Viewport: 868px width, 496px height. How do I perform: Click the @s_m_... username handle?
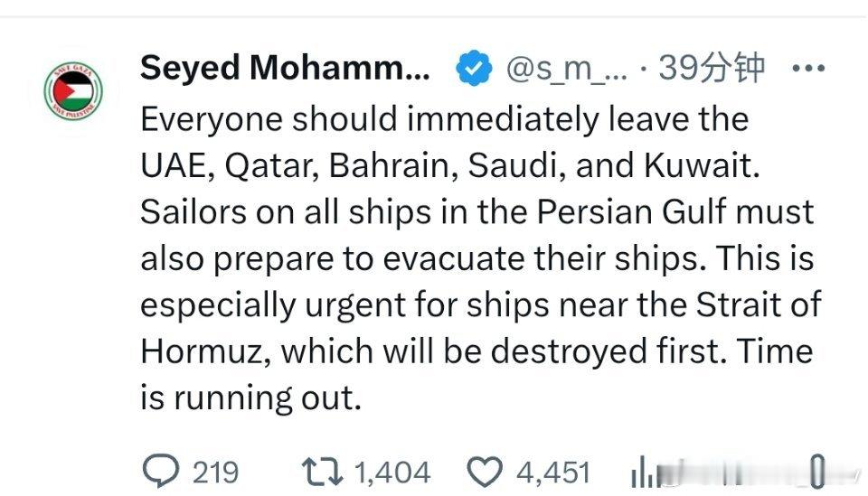[565, 69]
